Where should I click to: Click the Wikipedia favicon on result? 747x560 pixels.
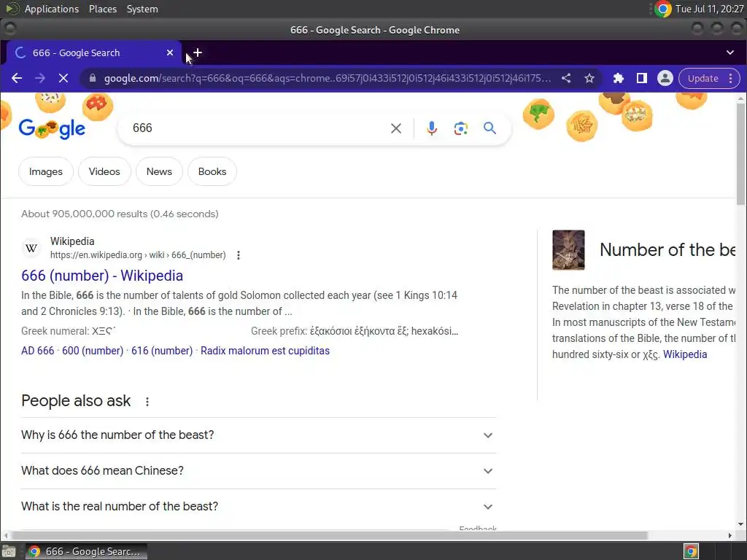coord(31,248)
